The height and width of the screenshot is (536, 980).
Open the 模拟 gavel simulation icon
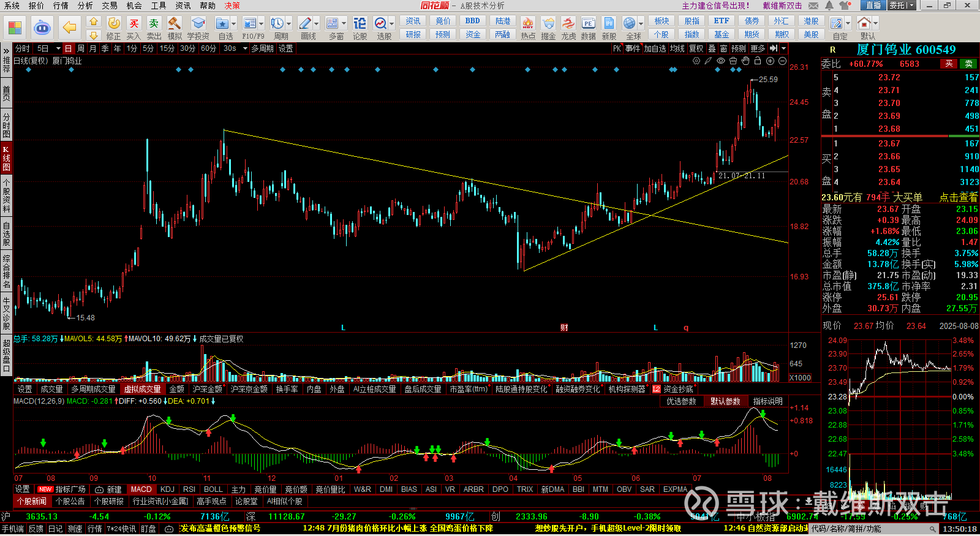click(175, 23)
